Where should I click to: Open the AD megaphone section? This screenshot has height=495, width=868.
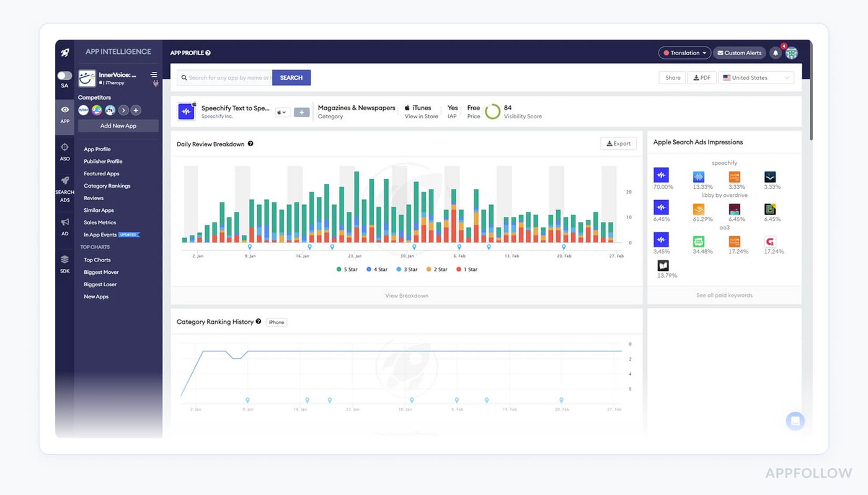click(x=64, y=225)
